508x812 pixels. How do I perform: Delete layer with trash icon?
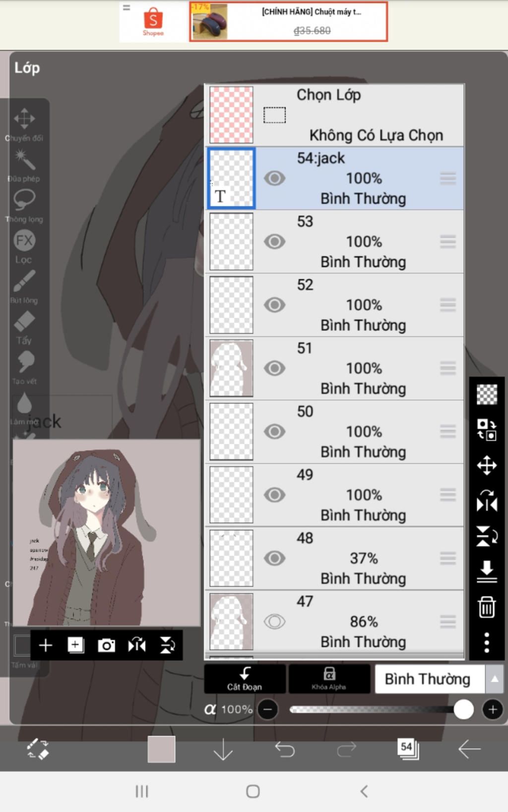(x=487, y=607)
